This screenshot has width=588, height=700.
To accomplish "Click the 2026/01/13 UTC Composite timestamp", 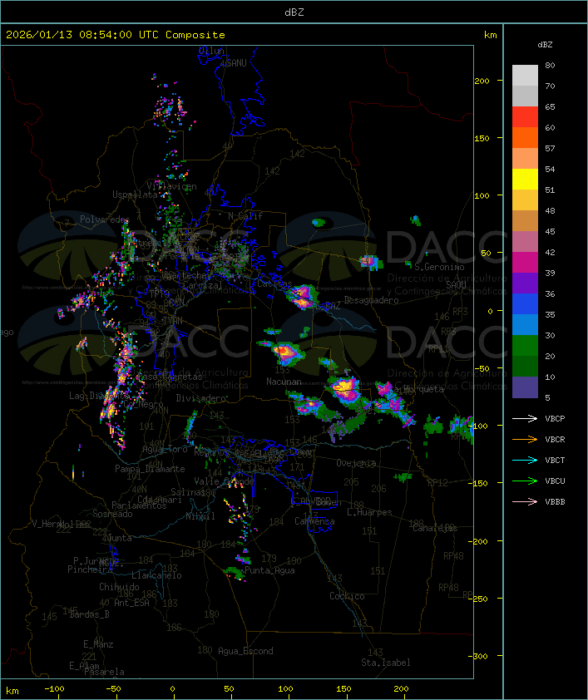I will click(116, 35).
